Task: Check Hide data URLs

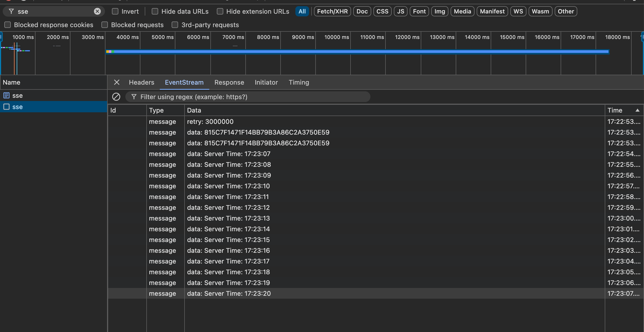Action: pos(155,11)
